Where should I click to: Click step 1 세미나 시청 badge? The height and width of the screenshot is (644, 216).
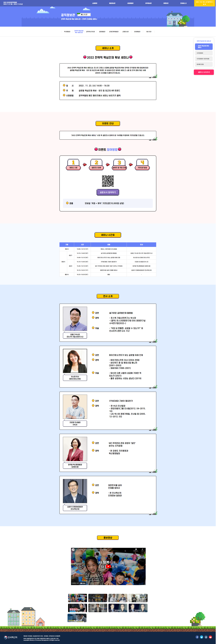pos(73,165)
